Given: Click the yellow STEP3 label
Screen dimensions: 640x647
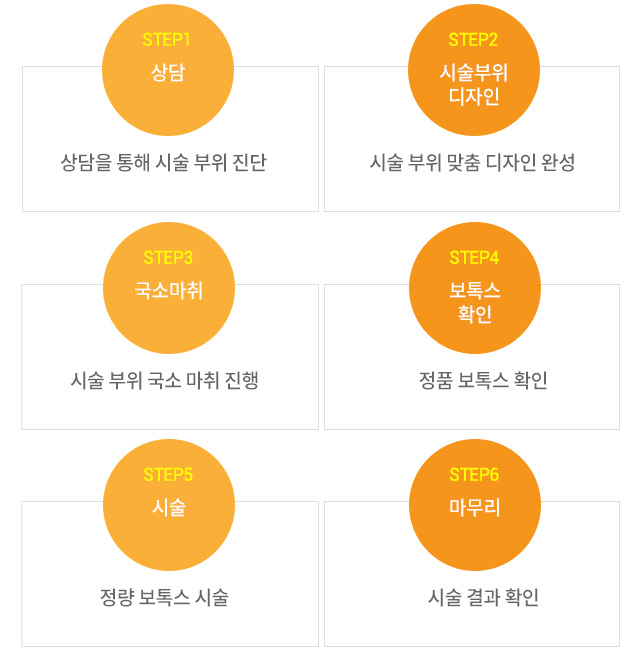Looking at the screenshot, I should pyautogui.click(x=168, y=258).
